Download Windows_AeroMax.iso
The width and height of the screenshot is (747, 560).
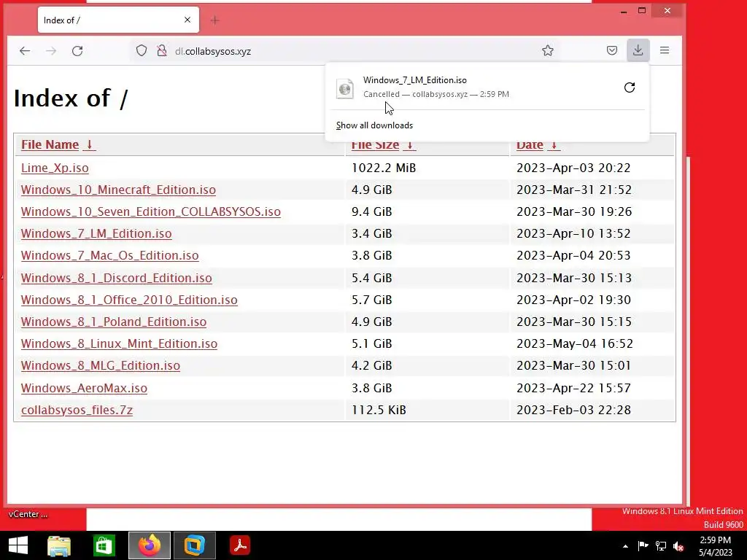point(84,388)
